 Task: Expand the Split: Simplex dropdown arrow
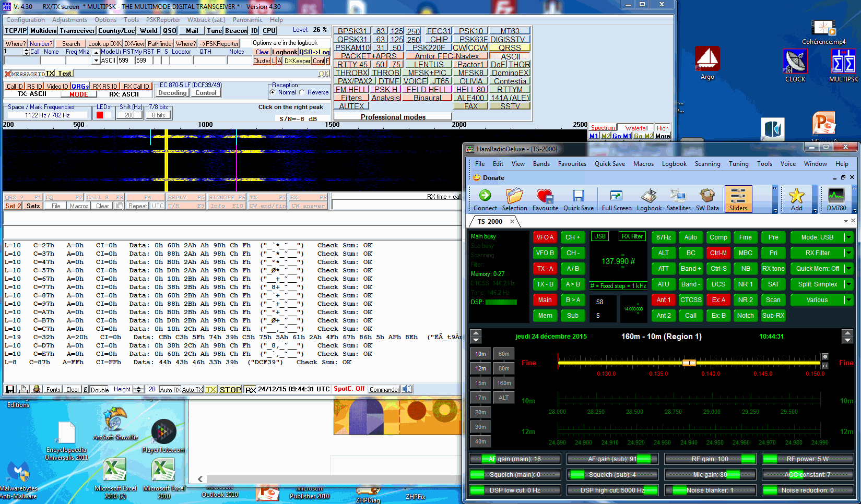tap(848, 284)
